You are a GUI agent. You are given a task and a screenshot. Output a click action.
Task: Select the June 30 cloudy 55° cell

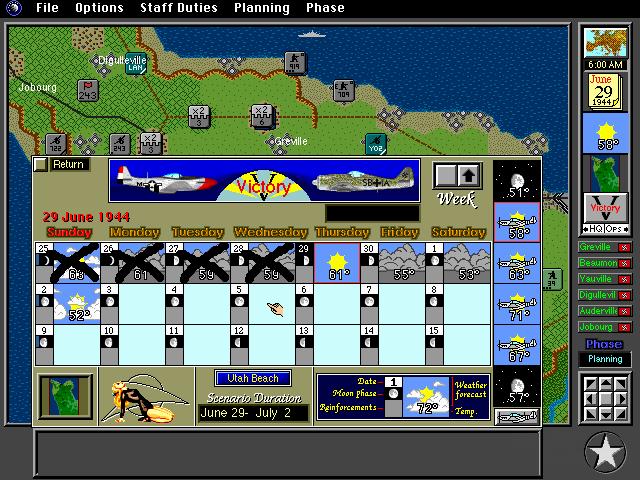[393, 263]
